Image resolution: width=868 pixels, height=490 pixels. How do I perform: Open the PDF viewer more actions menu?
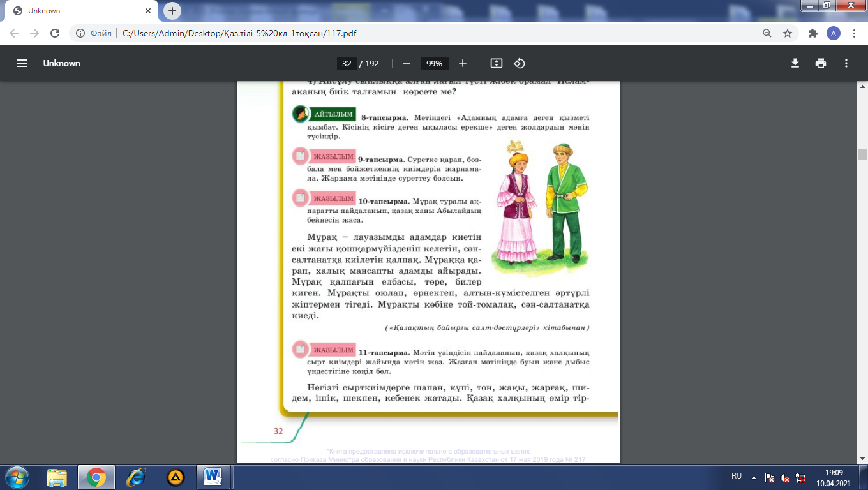point(846,63)
